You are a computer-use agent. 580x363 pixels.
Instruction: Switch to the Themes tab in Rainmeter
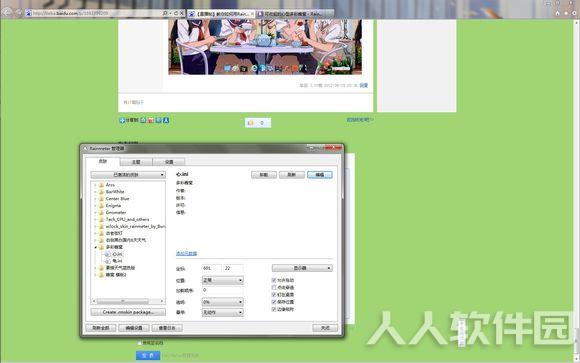point(136,162)
